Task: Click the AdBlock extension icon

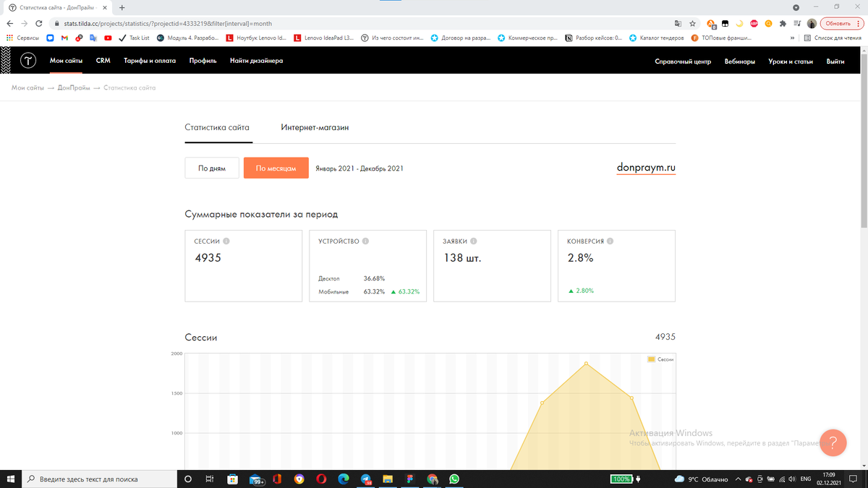Action: point(754,23)
